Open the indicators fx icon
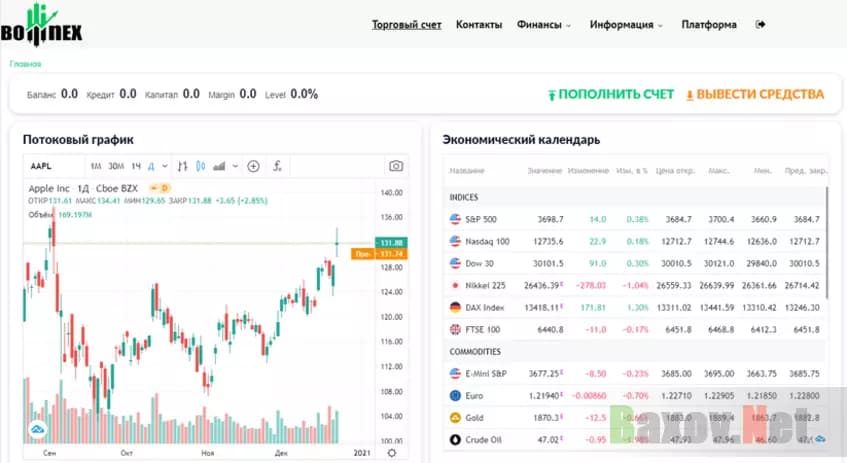 pyautogui.click(x=277, y=166)
